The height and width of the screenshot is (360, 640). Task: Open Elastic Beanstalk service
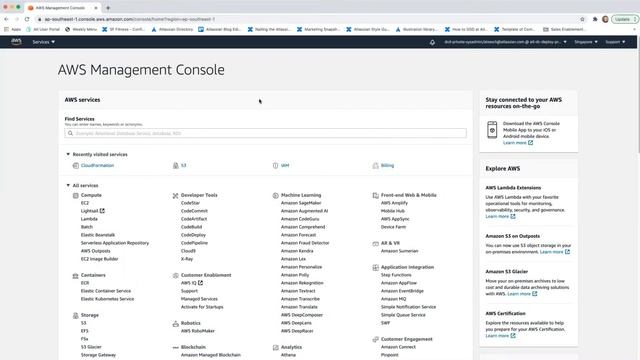point(98,235)
